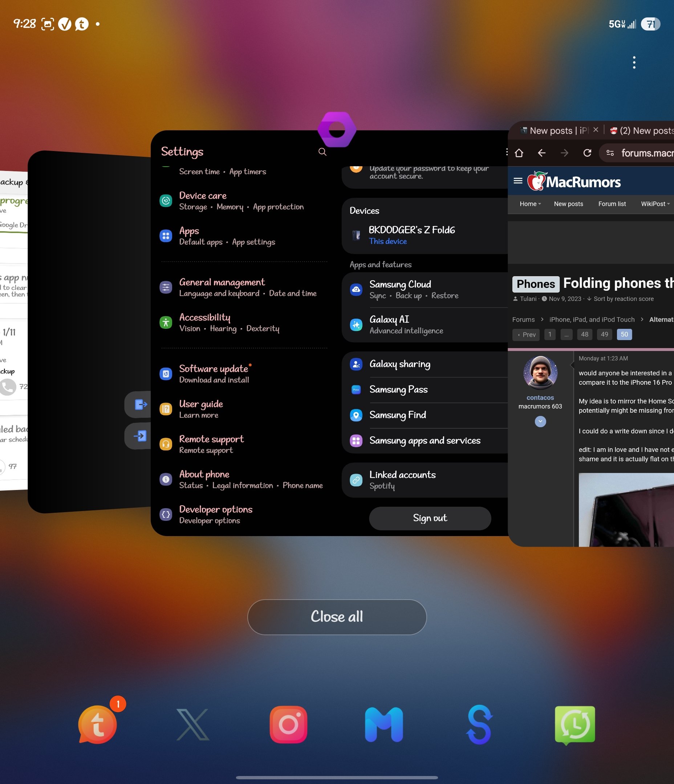Tap the Developer options braces icon
674x784 pixels.
point(166,515)
